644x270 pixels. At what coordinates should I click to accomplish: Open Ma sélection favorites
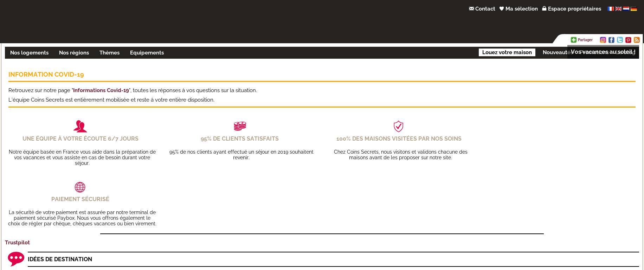(519, 9)
